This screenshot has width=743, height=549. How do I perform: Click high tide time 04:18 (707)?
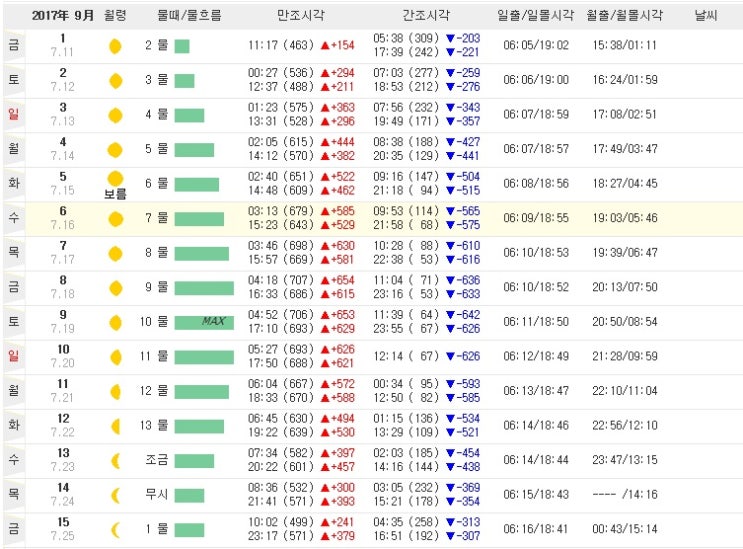click(281, 280)
